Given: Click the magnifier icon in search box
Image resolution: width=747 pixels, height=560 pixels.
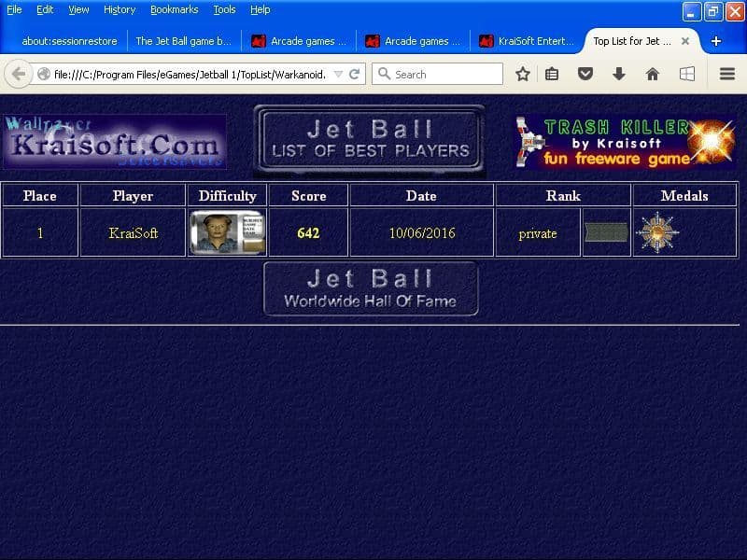Looking at the screenshot, I should point(384,74).
